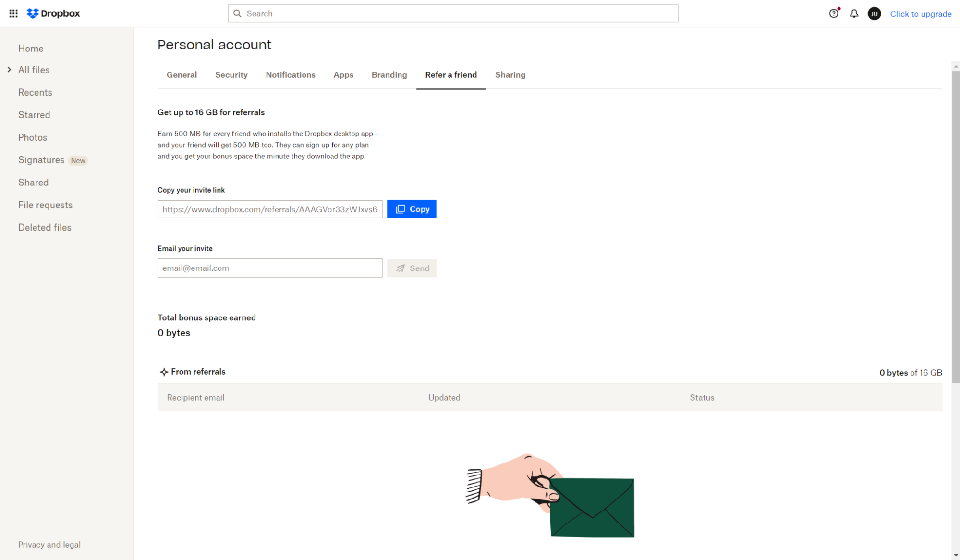Click the page scrollbar up arrow
The image size is (960, 560).
[956, 66]
